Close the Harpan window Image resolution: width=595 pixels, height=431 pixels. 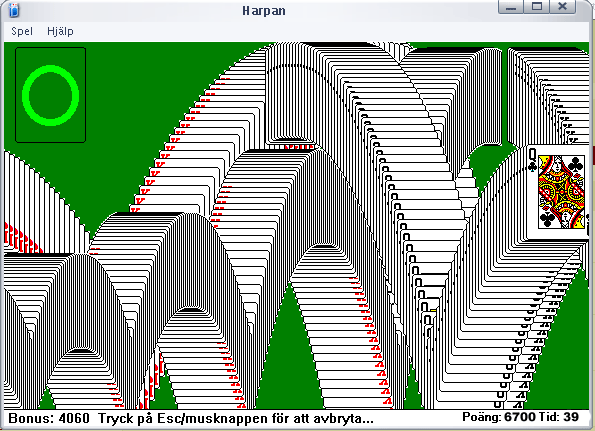562,7
